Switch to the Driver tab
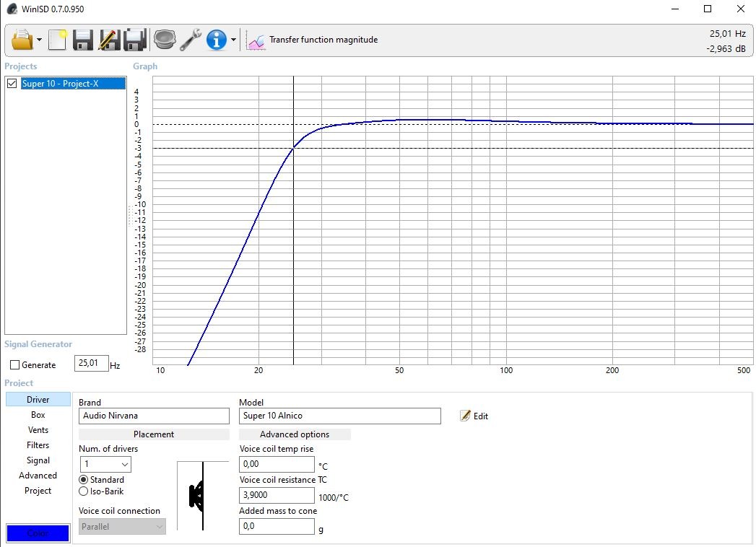This screenshot has width=756, height=547. (x=38, y=400)
